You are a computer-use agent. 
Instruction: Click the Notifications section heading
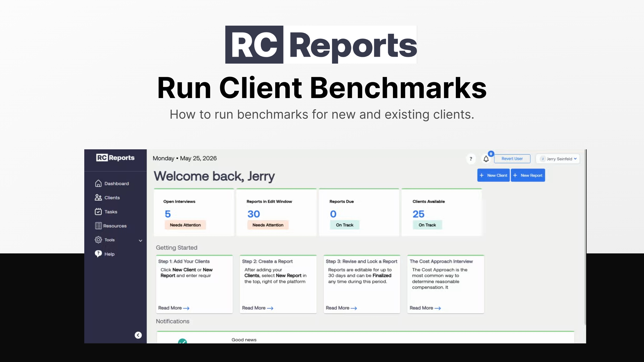pos(173,321)
